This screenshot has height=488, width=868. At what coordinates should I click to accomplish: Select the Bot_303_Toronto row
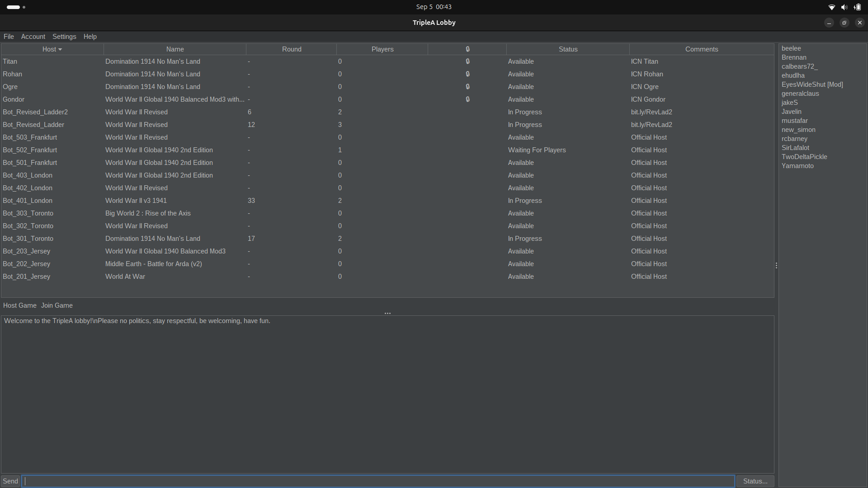click(387, 213)
